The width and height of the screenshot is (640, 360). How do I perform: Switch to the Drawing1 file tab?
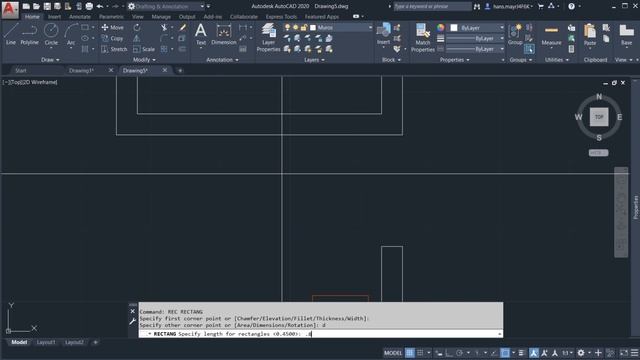click(x=81, y=70)
